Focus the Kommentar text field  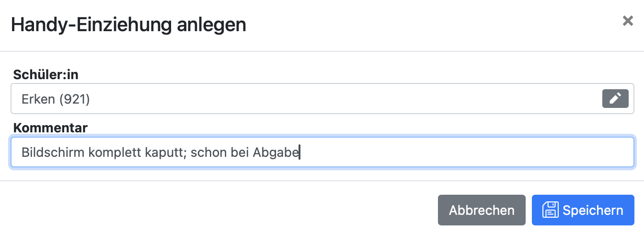(431, 153)
